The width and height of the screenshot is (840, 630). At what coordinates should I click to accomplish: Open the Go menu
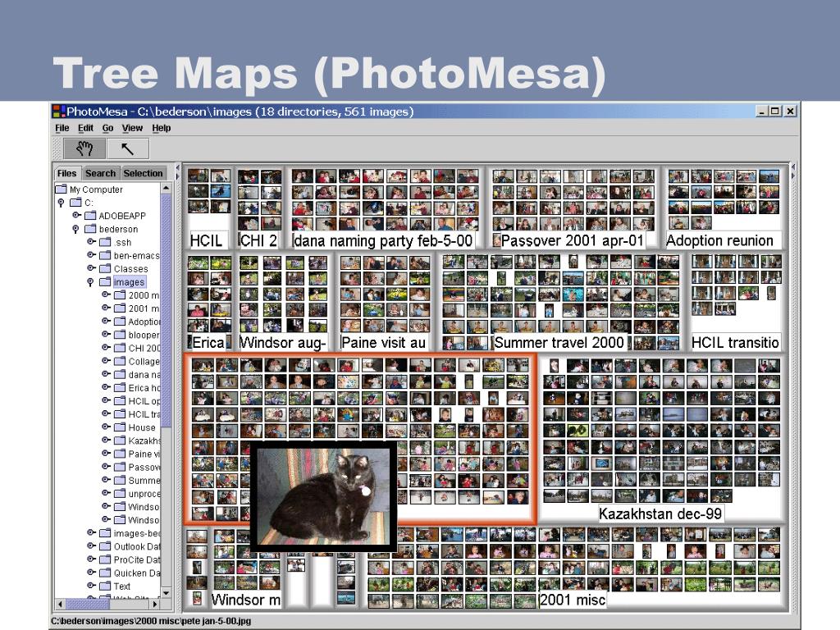[107, 128]
